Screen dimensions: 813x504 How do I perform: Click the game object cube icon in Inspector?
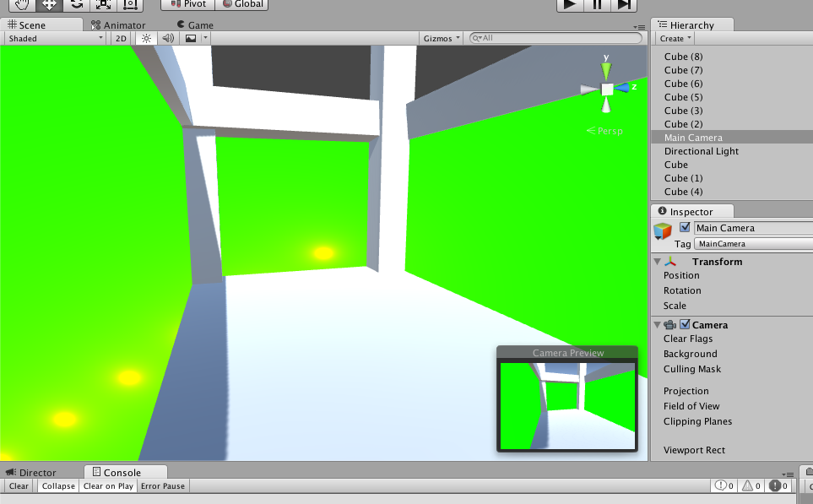tap(663, 230)
